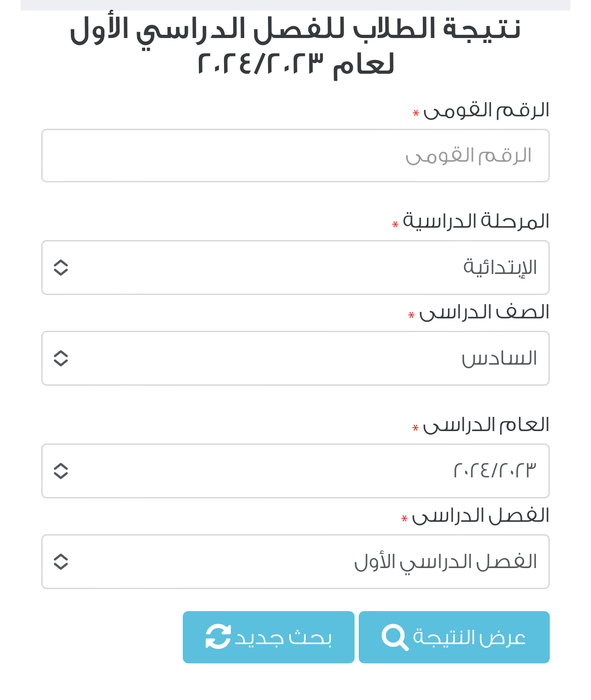The height and width of the screenshot is (700, 591).
Task: Open the المرحلة الدراسية dropdown showing الإبتدائية
Action: click(x=295, y=268)
